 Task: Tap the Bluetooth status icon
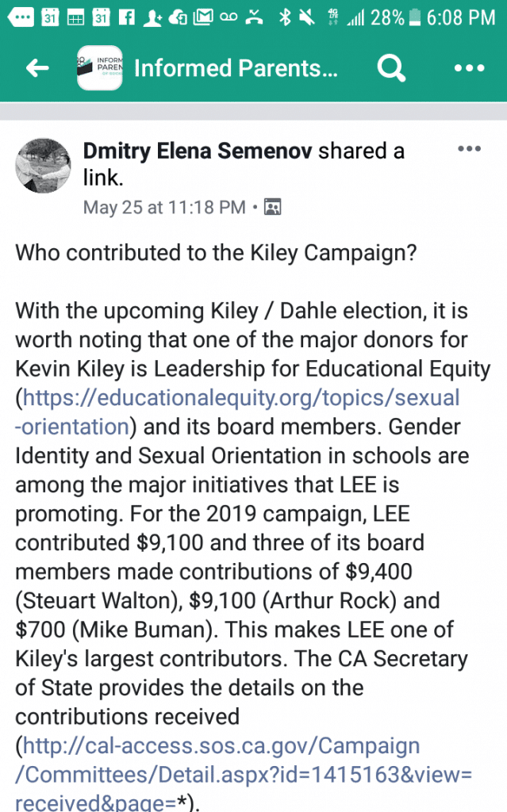[x=283, y=17]
